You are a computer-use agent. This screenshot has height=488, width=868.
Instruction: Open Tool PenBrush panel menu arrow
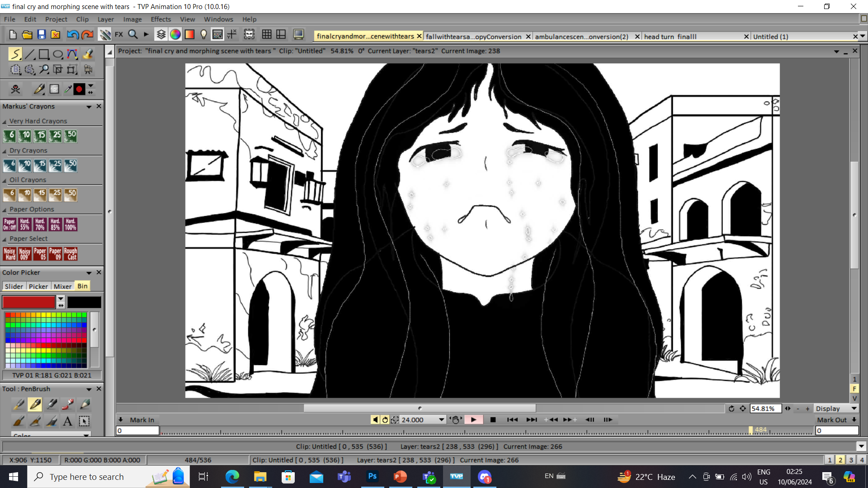click(89, 389)
